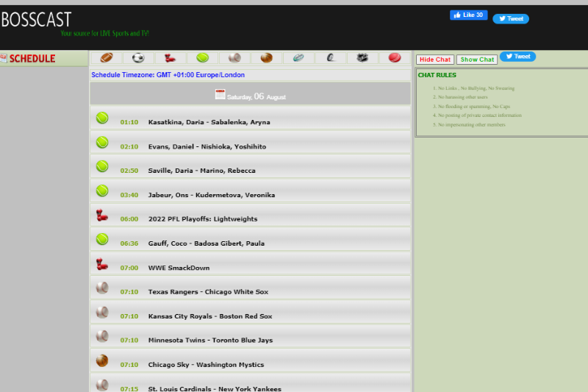Click the small calendar icon beside SCHEDULE
Viewport: 588px width, 392px height.
(x=4, y=58)
